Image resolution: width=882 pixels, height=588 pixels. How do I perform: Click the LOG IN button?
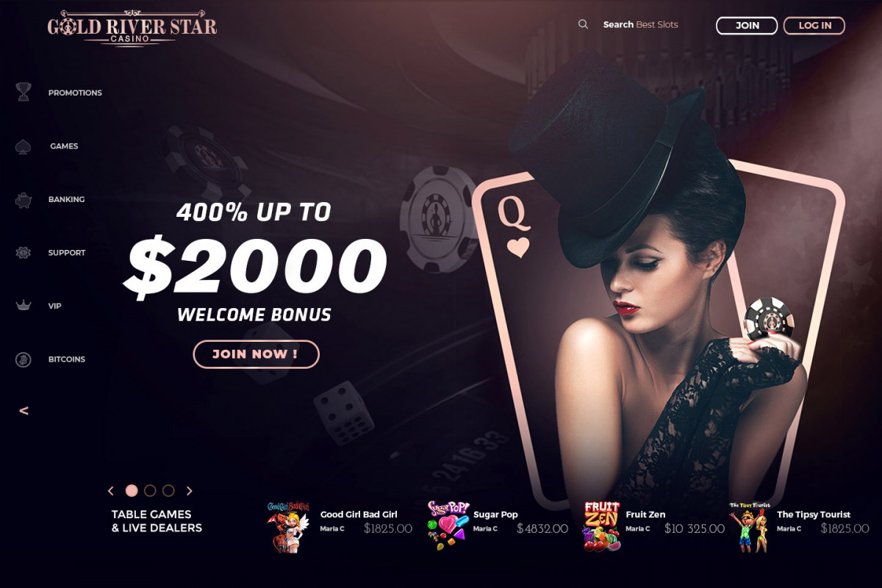814,26
